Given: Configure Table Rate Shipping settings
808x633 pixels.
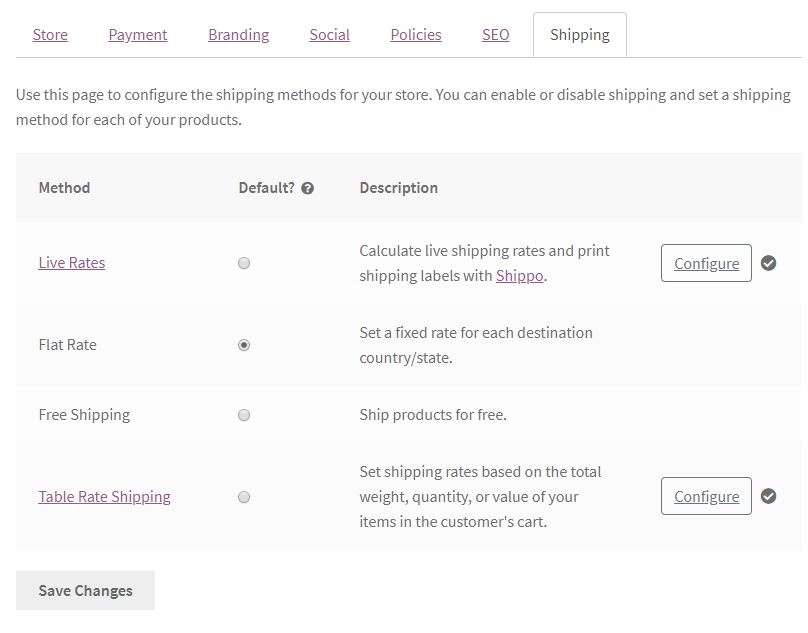Looking at the screenshot, I should 706,496.
